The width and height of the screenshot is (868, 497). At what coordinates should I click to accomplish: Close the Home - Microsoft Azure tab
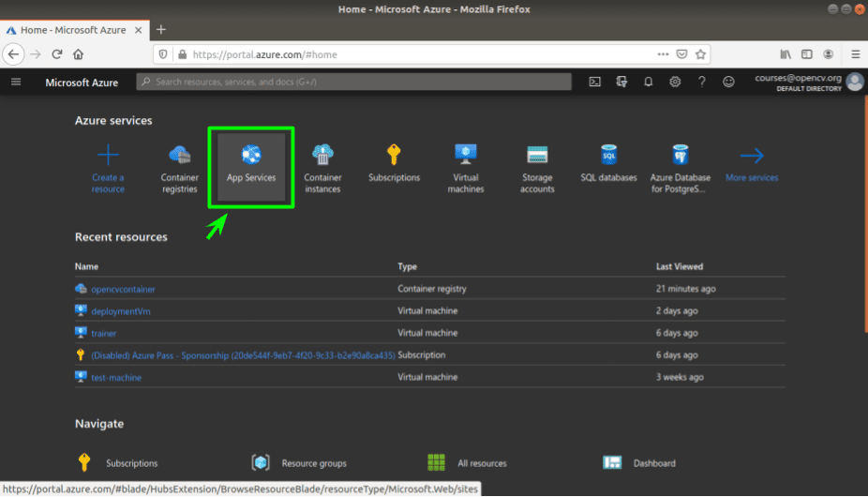pos(139,30)
